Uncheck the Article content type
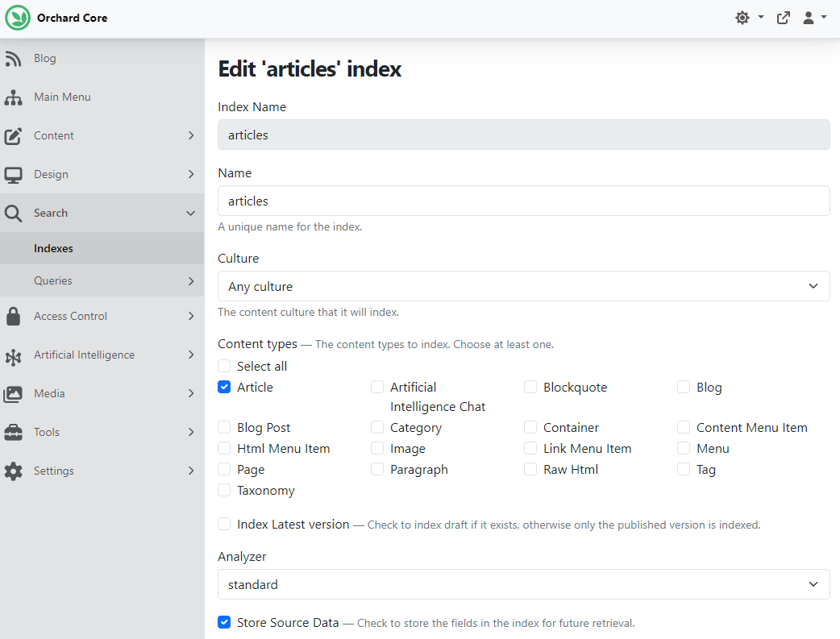Image resolution: width=840 pixels, height=639 pixels. point(224,387)
